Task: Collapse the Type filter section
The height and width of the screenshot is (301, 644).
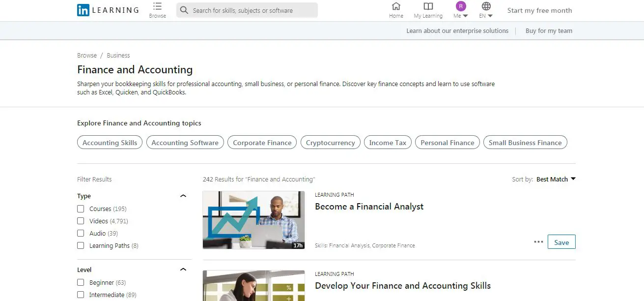Action: pos(183,196)
